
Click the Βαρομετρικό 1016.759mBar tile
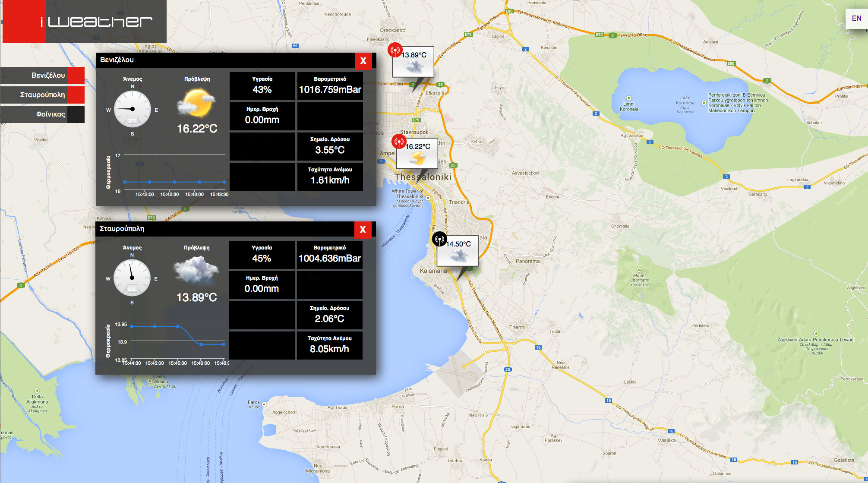coord(330,85)
